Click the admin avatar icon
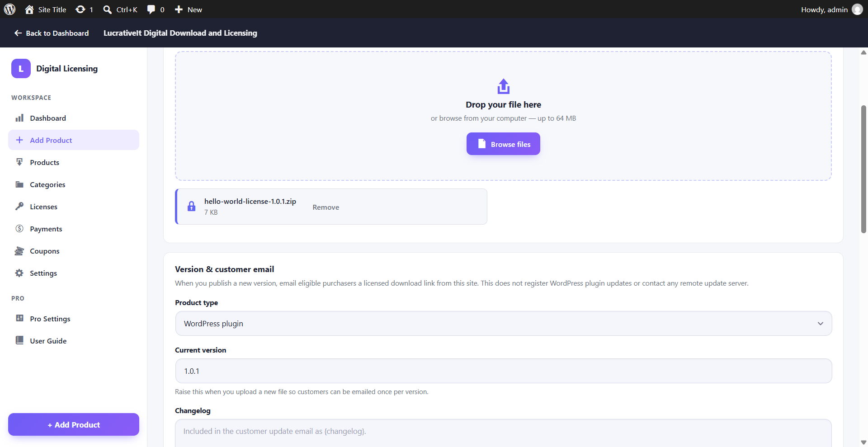Screen dimensions: 868x447 tap(857, 9)
